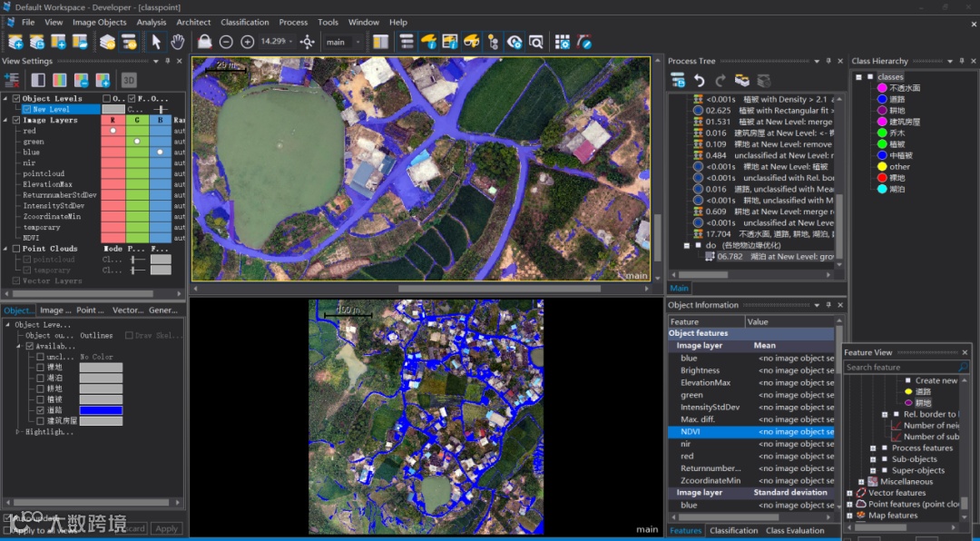Click the Apply button

[x=166, y=528]
